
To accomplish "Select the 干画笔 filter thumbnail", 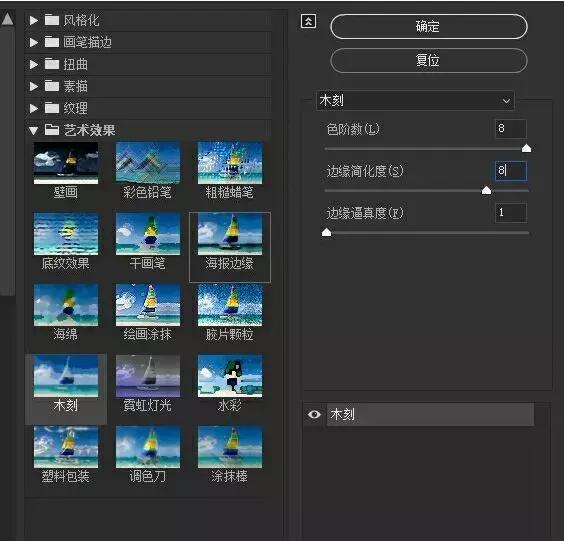I will tap(147, 234).
